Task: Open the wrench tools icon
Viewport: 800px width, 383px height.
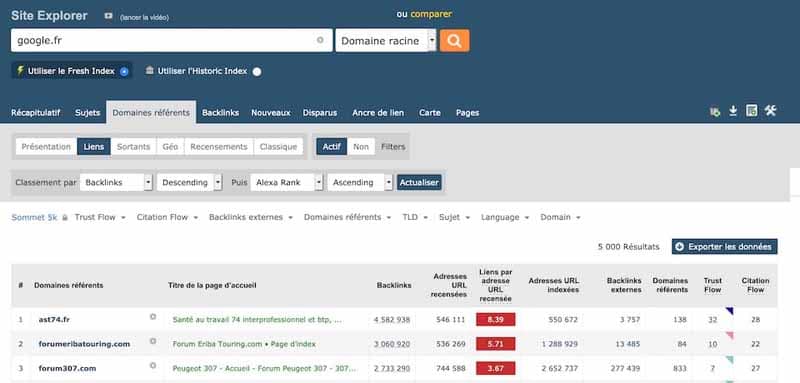Action: pos(770,110)
